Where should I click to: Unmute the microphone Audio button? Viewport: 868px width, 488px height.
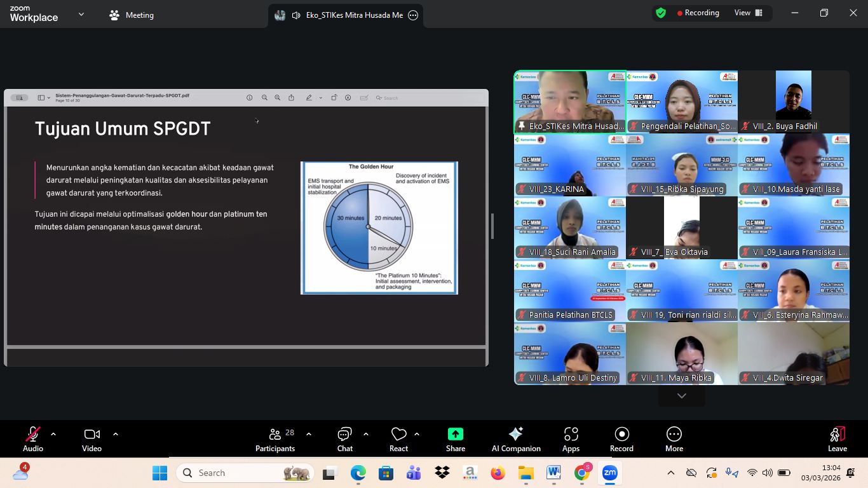click(x=33, y=439)
